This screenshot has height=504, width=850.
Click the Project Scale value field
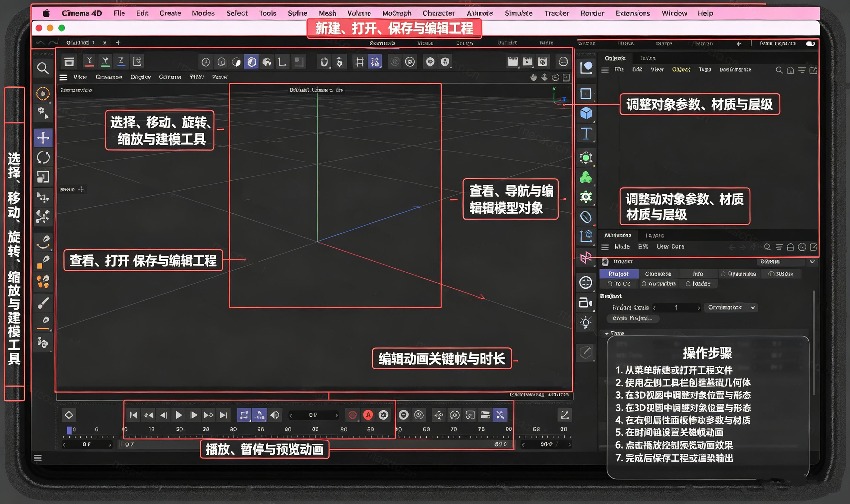click(676, 308)
